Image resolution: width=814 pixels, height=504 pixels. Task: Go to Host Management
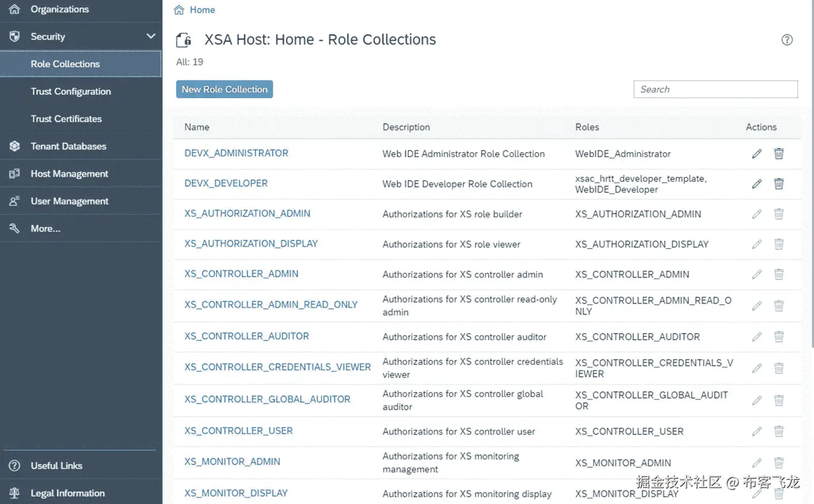(x=69, y=173)
